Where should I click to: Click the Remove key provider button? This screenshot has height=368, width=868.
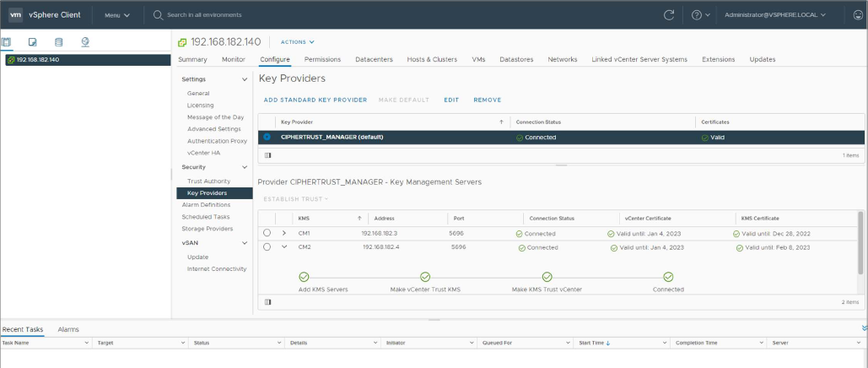[488, 100]
